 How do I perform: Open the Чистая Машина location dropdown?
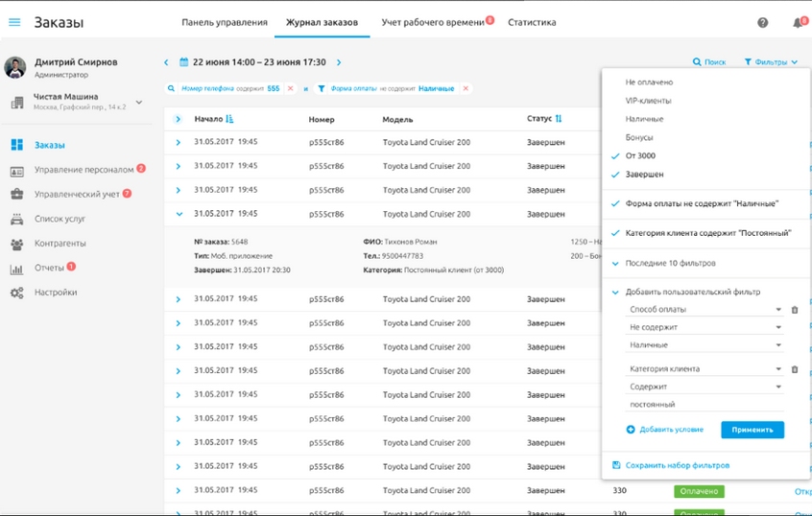click(x=139, y=102)
